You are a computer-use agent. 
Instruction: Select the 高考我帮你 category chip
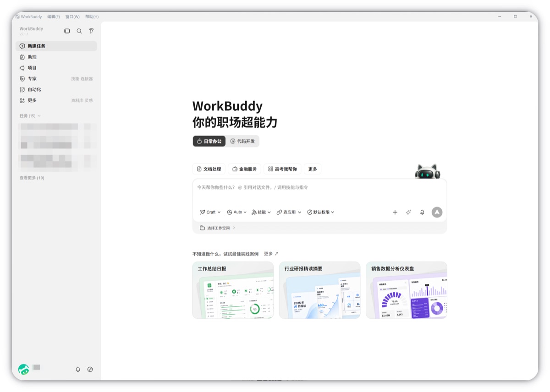[283, 169]
